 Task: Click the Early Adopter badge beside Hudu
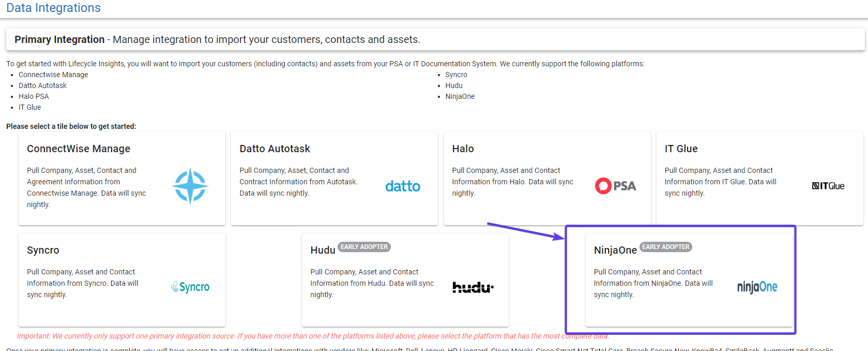[x=364, y=247]
